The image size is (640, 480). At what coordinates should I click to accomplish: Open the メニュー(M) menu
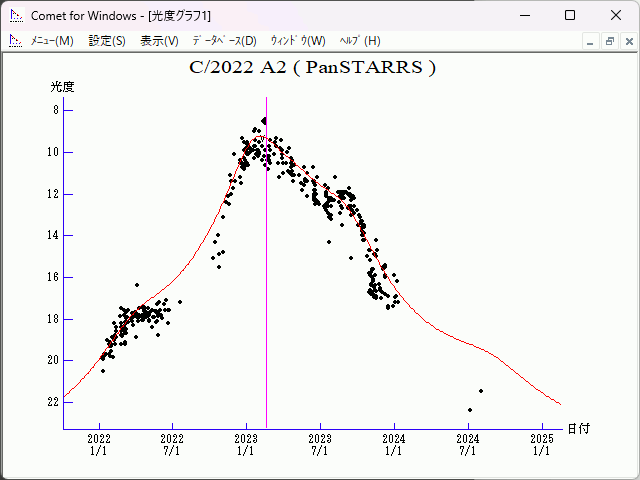coord(52,41)
